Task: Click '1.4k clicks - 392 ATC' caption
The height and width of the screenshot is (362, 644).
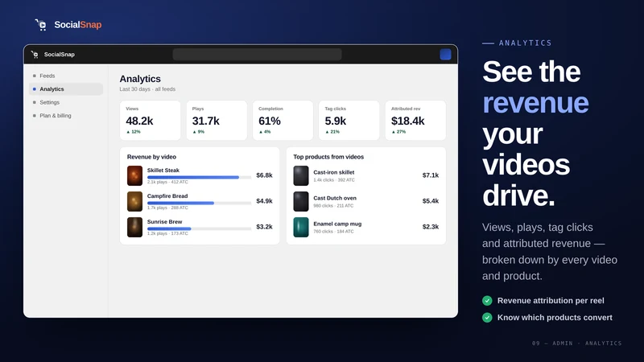Action: (x=334, y=179)
